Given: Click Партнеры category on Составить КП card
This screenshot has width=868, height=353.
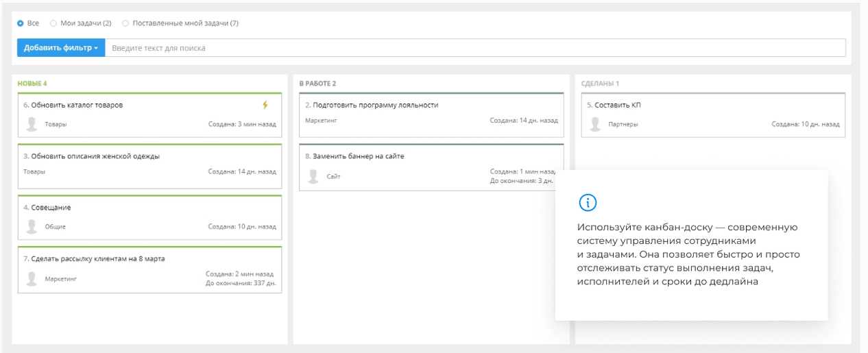Looking at the screenshot, I should click(x=623, y=125).
